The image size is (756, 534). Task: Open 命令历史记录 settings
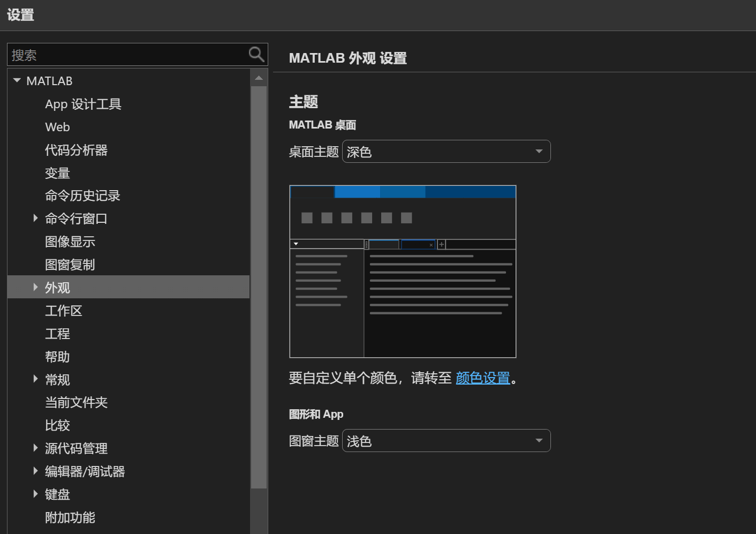tap(82, 195)
